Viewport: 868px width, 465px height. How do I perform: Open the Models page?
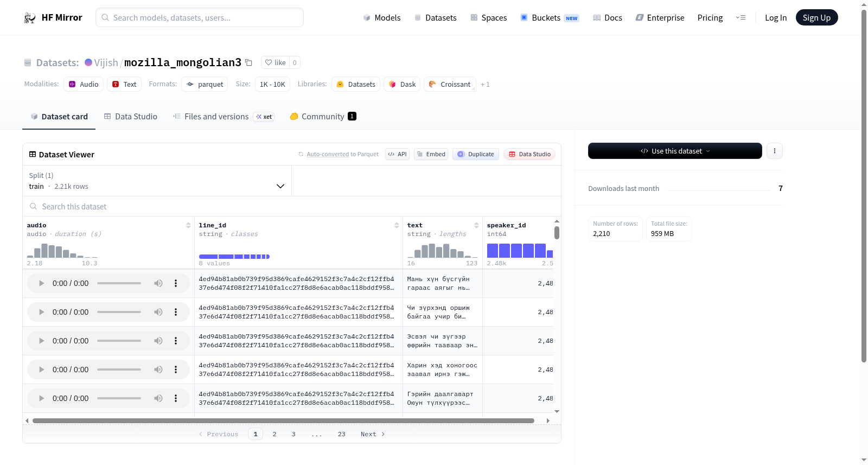[382, 18]
